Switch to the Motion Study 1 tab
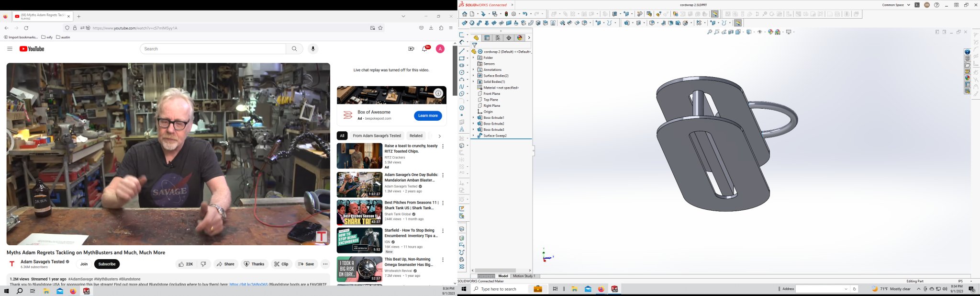Screen dimensions: 980x296 pyautogui.click(x=523, y=276)
